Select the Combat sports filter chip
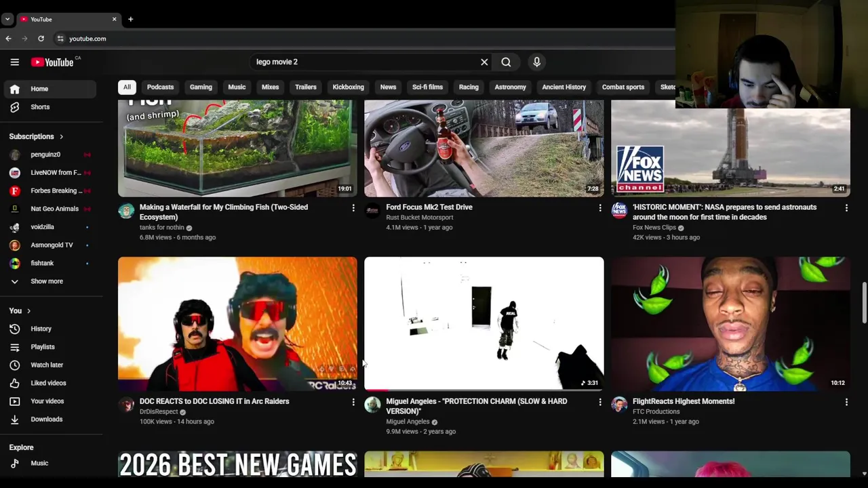 [623, 87]
